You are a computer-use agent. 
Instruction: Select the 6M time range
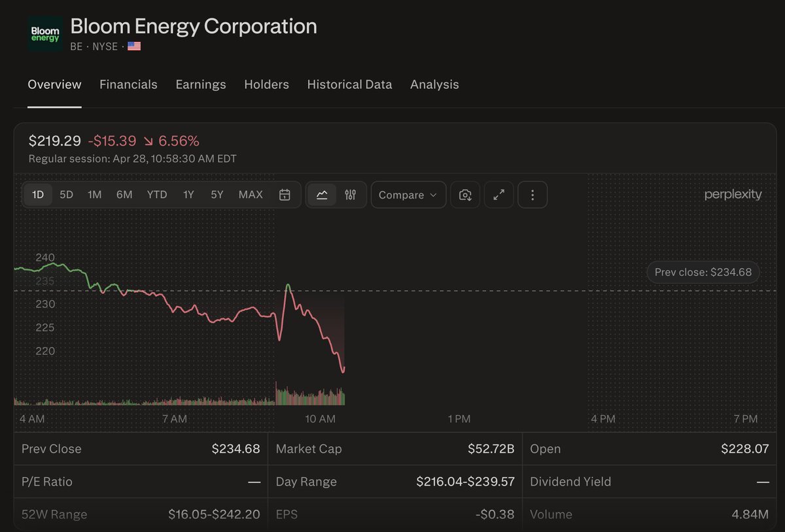point(124,195)
